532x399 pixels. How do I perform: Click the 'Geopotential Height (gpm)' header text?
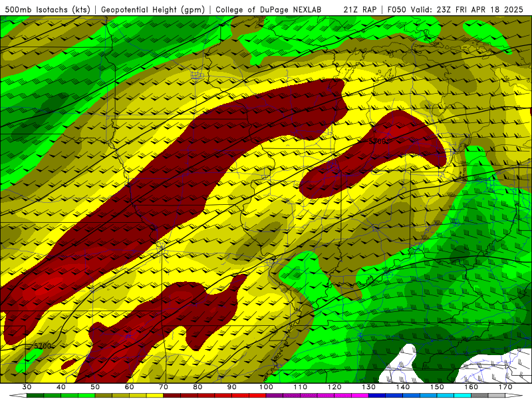[x=153, y=9]
